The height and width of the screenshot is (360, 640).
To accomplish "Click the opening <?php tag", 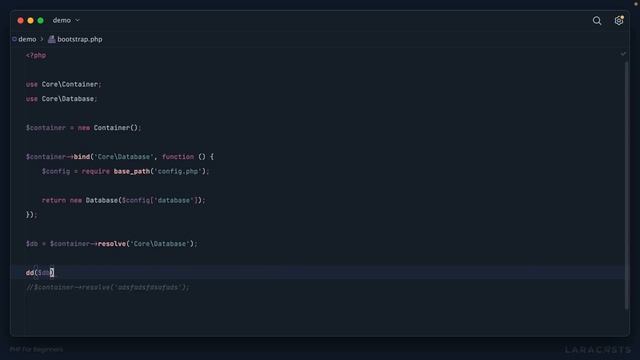I will 36,55.
